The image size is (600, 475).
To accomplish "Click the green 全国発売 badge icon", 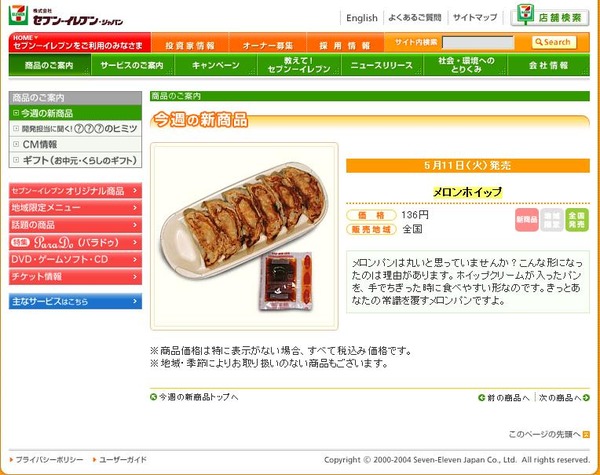I will [x=577, y=220].
